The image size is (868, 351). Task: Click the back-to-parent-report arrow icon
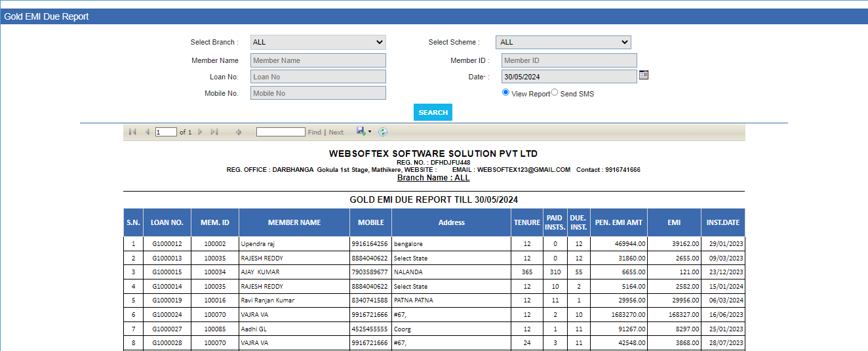[239, 132]
